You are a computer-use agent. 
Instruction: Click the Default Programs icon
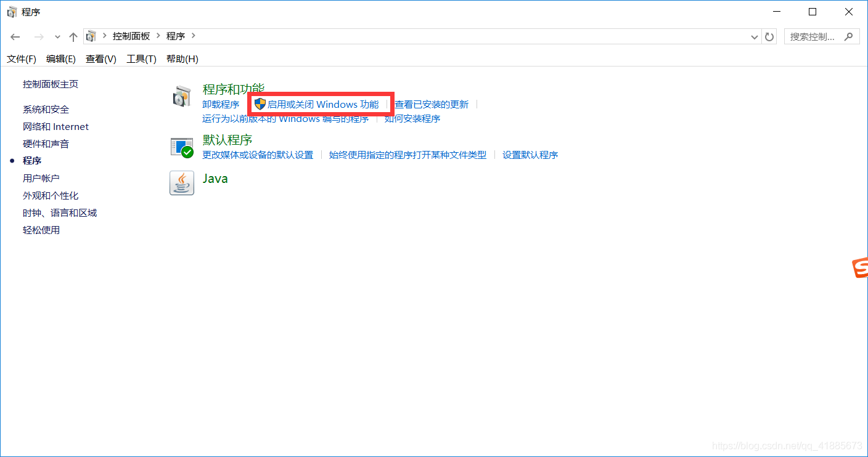[182, 147]
